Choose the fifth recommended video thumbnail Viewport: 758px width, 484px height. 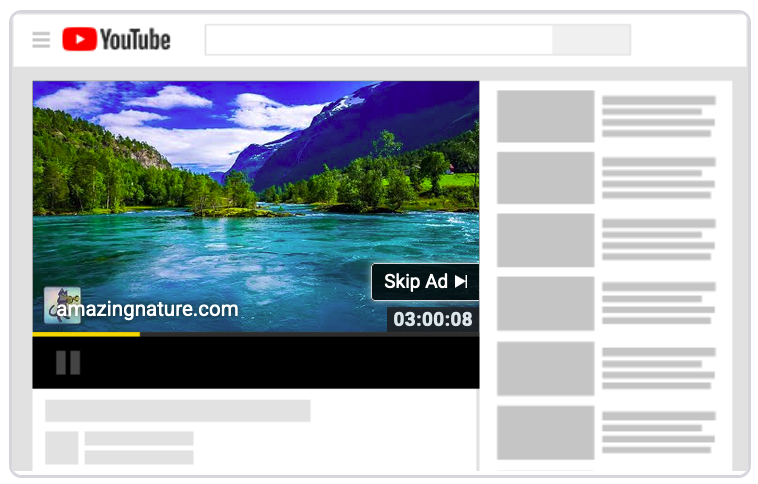click(546, 368)
